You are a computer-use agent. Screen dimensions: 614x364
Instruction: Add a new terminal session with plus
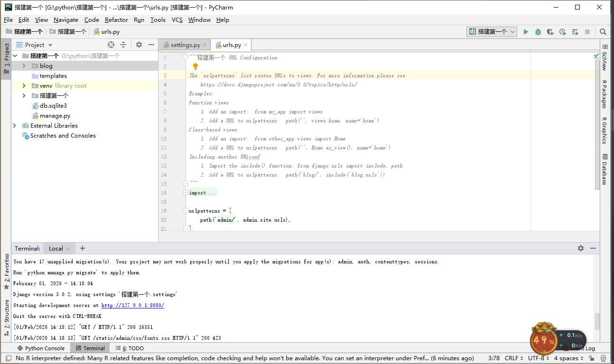click(x=83, y=248)
